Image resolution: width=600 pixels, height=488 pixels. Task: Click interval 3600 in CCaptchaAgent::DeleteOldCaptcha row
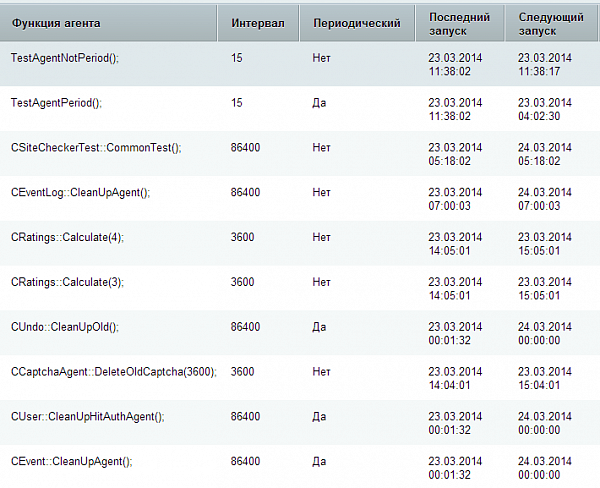[243, 371]
